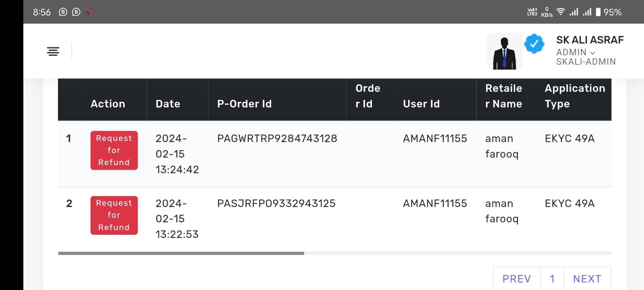Tap the mobile signal strength icon
The width and height of the screenshot is (644, 290).
coord(574,12)
